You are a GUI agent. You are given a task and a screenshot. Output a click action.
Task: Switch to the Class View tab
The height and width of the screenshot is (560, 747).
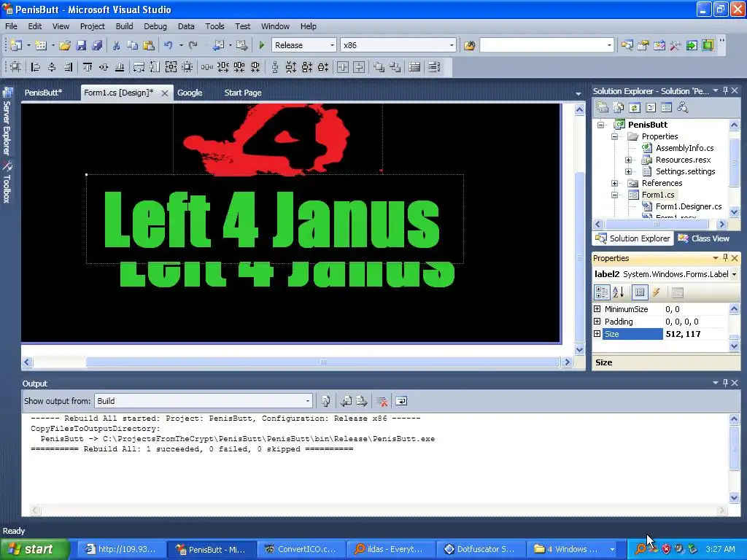pos(705,238)
